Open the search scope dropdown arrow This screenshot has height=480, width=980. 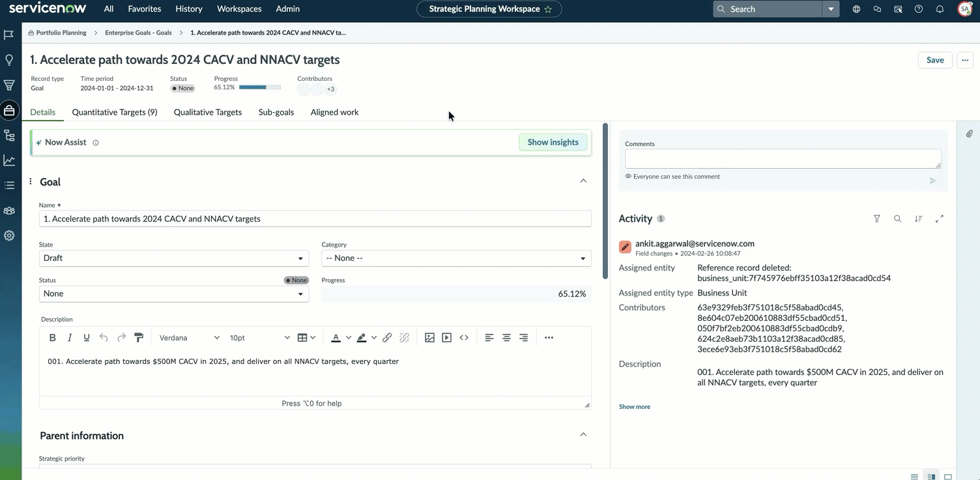pyautogui.click(x=830, y=9)
